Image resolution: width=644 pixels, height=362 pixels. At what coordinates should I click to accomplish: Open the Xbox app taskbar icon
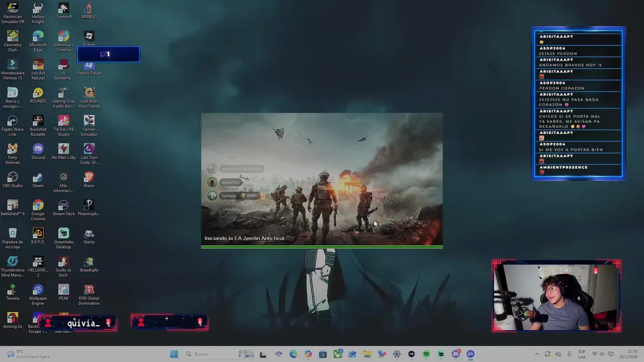(x=338, y=354)
